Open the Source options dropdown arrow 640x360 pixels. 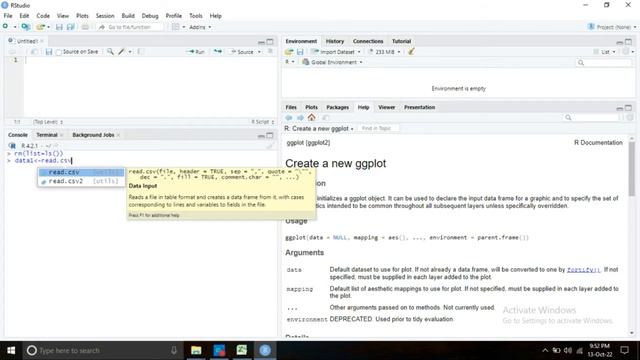point(259,52)
